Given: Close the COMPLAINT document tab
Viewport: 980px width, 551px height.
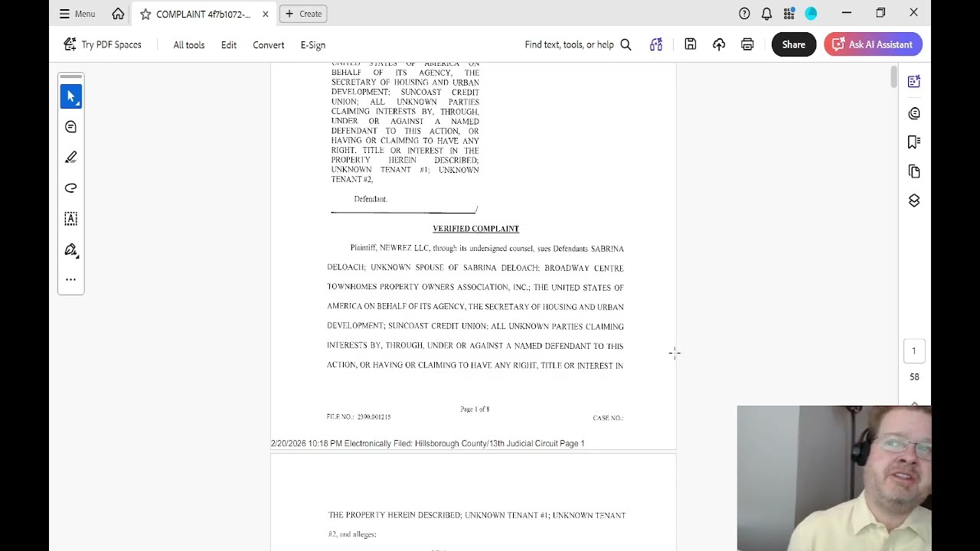Looking at the screenshot, I should tap(265, 14).
